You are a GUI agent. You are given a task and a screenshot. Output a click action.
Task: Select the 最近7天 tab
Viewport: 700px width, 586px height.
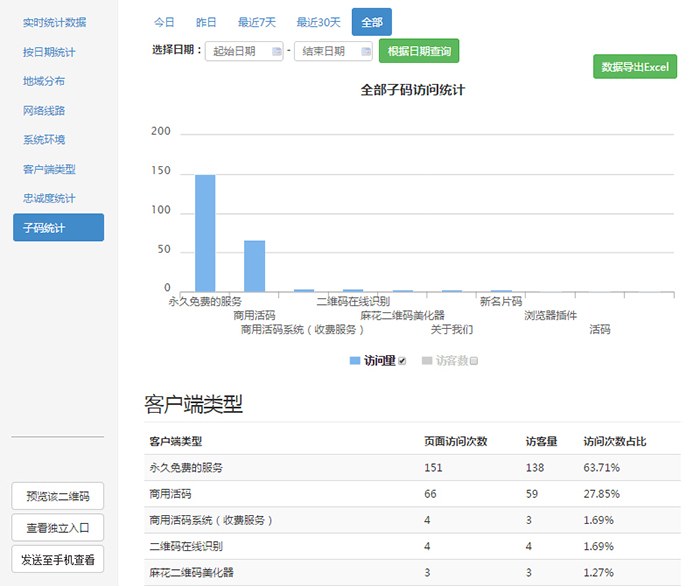(x=257, y=22)
